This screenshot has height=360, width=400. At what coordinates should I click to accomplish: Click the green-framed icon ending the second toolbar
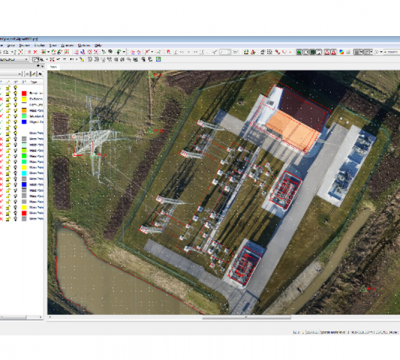pos(158,59)
